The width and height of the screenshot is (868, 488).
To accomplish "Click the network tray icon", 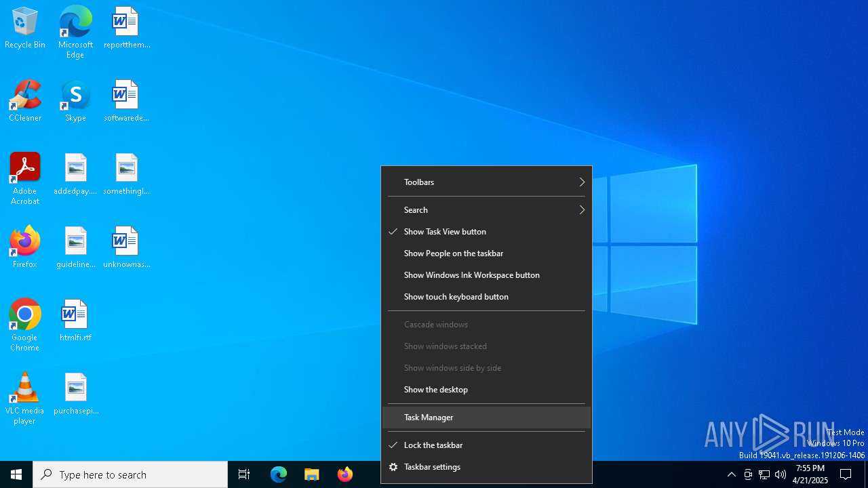I will (764, 474).
